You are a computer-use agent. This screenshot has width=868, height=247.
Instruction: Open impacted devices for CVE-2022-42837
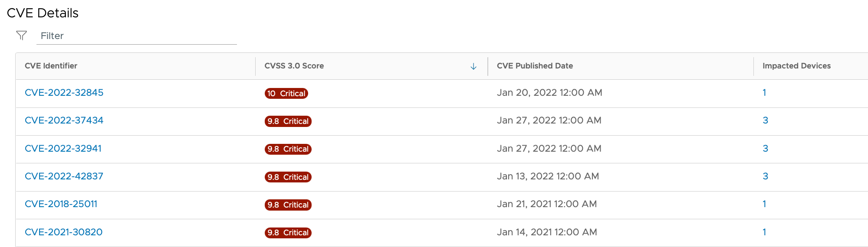(x=765, y=176)
